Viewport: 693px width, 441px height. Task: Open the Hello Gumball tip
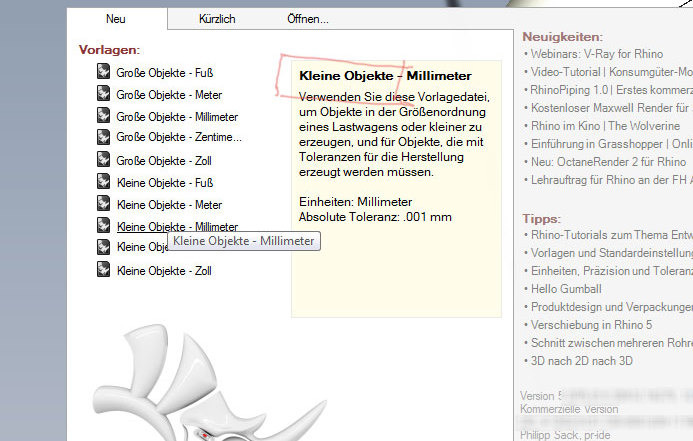(566, 289)
